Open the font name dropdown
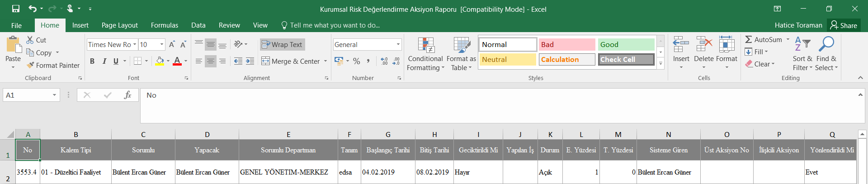Screen dimensions: 868x184 135,44
